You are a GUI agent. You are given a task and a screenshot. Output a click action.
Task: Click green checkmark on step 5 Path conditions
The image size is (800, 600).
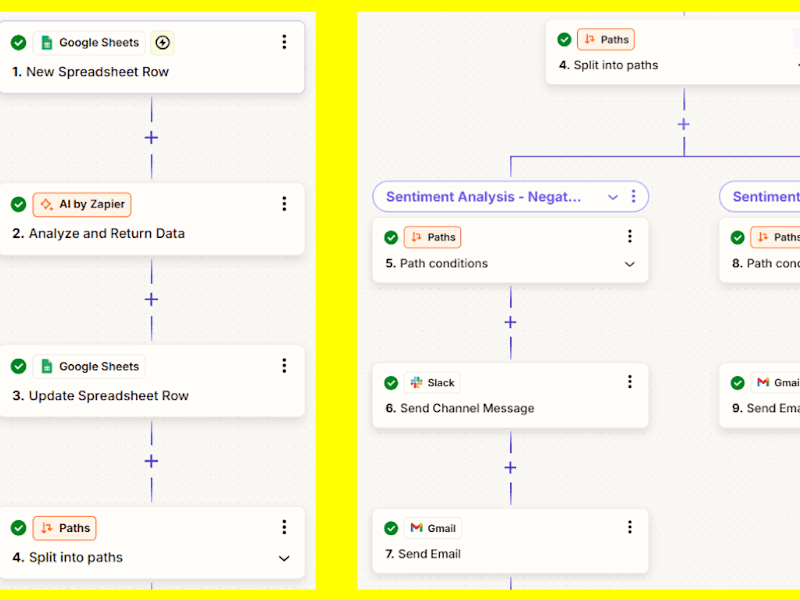391,237
